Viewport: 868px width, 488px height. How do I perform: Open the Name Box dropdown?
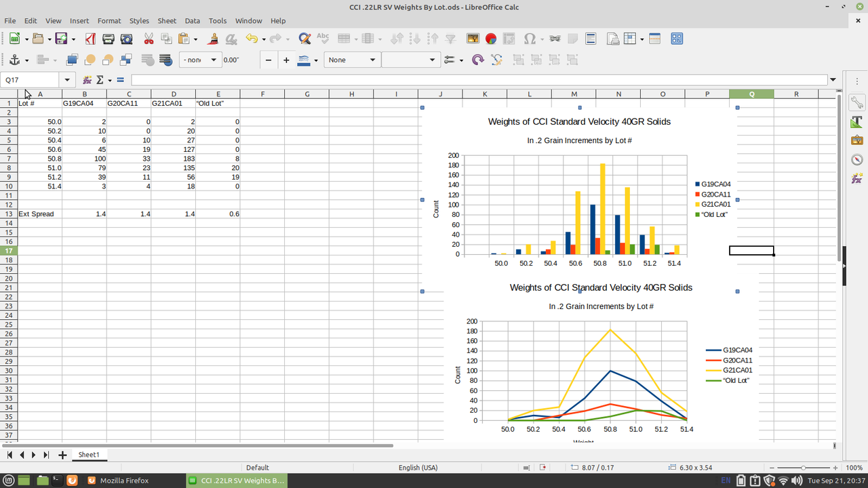point(67,80)
